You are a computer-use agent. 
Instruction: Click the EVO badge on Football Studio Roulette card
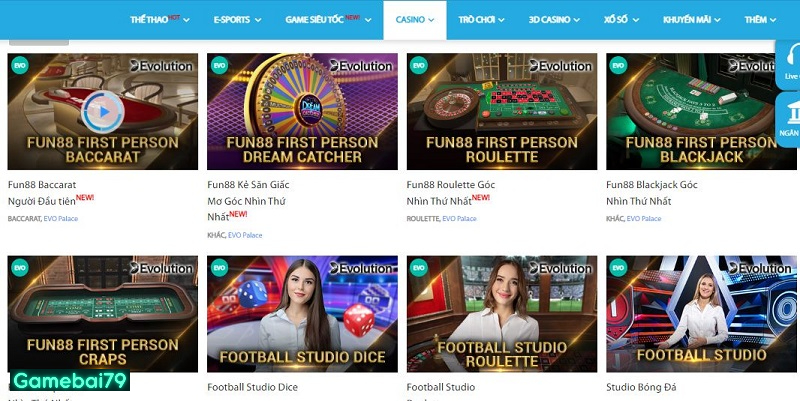pyautogui.click(x=419, y=268)
